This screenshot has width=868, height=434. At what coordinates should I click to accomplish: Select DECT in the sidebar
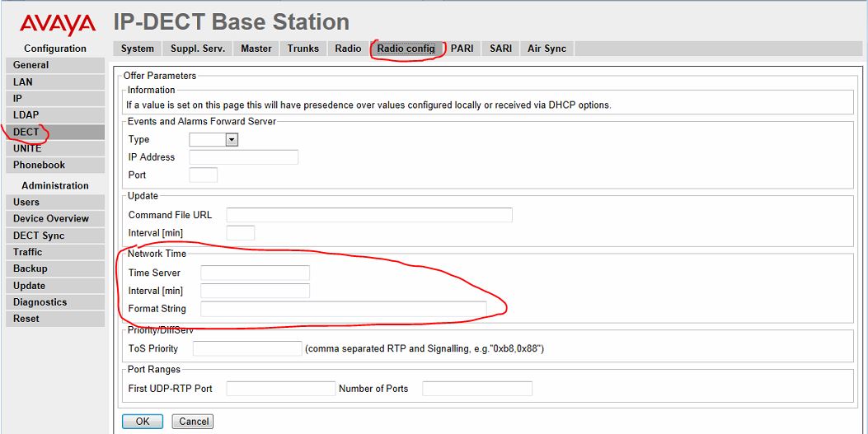54,132
